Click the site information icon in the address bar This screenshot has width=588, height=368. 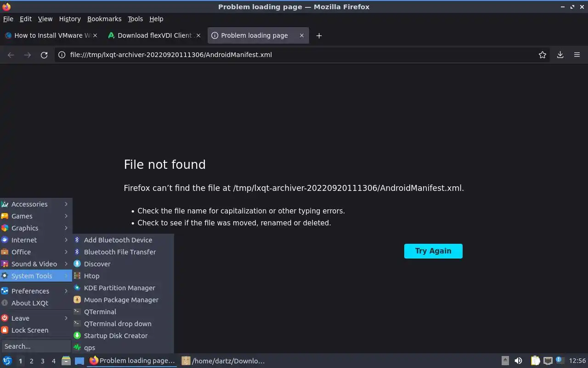pyautogui.click(x=61, y=55)
